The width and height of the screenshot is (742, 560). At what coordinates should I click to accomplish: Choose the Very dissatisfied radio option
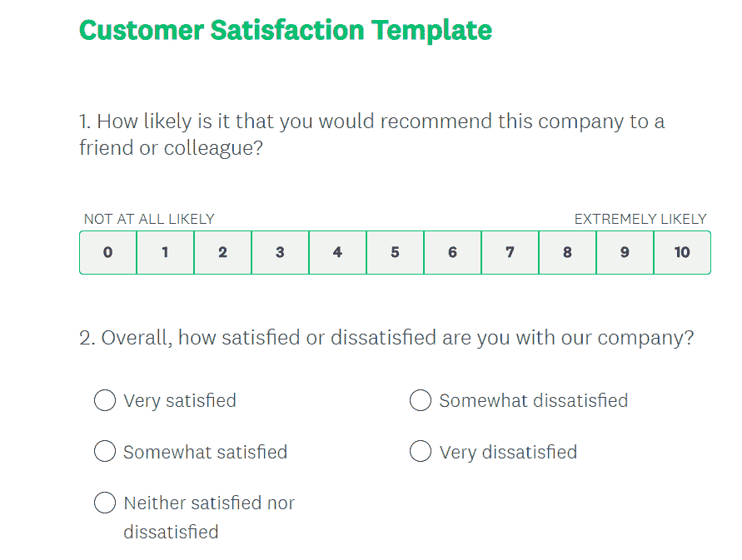[421, 452]
